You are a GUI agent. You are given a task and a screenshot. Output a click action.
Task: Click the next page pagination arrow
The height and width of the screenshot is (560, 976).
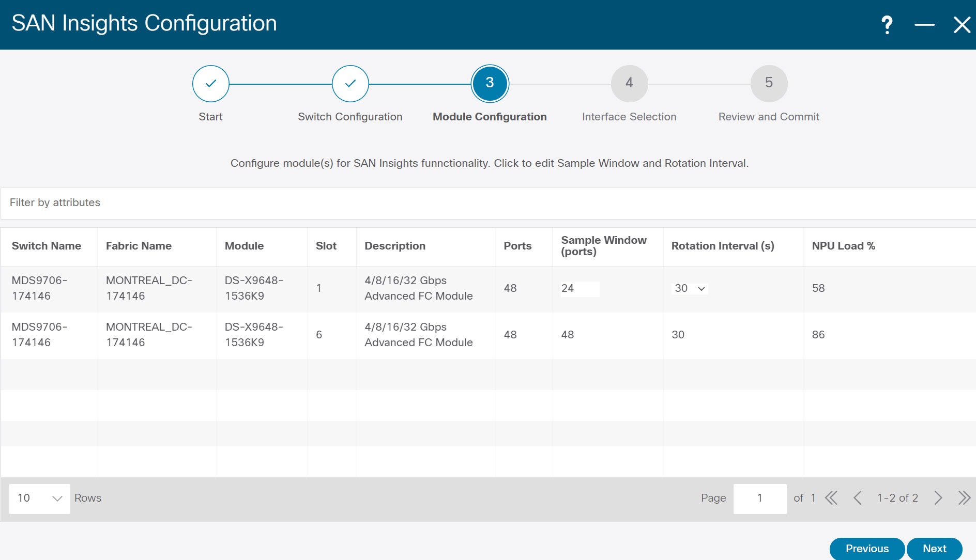point(937,498)
